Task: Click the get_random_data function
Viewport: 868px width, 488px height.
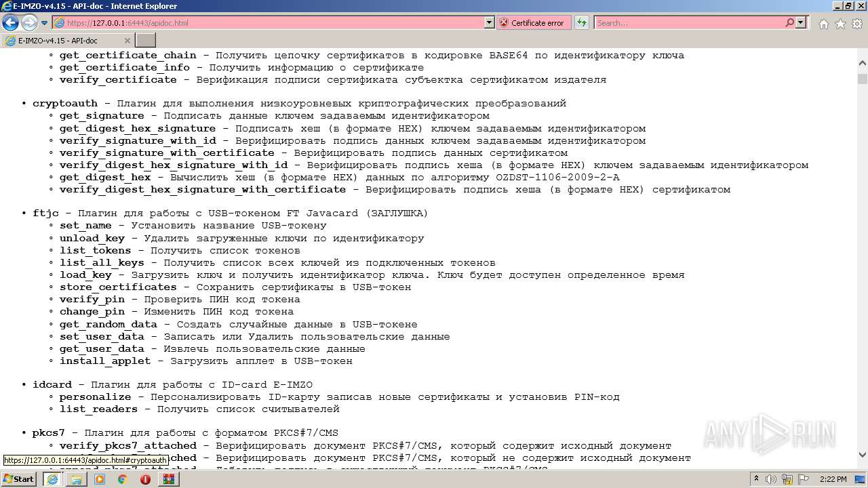Action: (108, 325)
